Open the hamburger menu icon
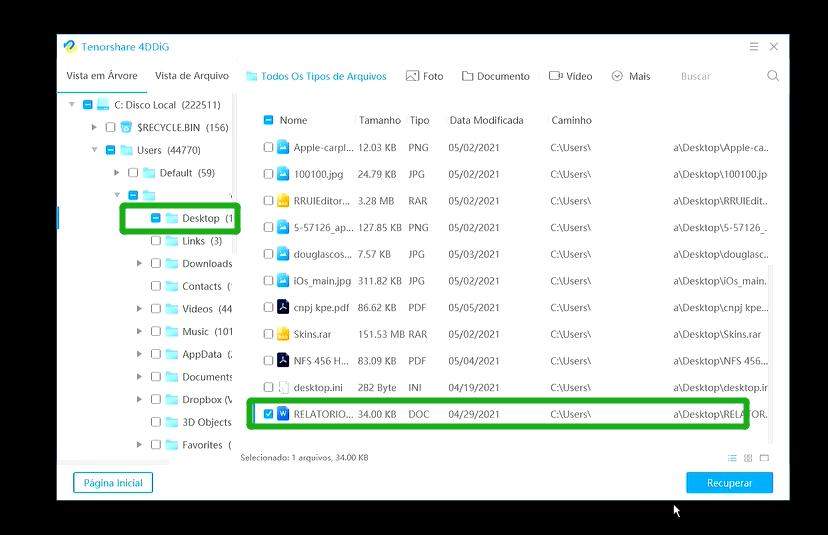The height and width of the screenshot is (535, 828). (x=754, y=47)
